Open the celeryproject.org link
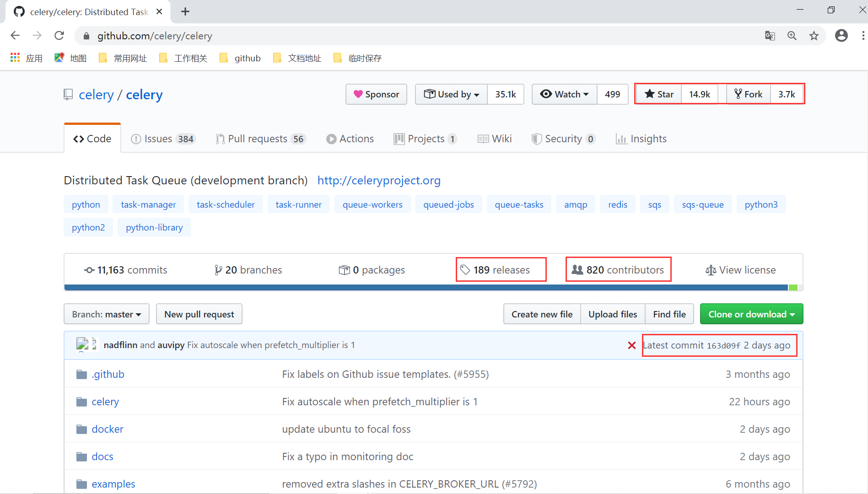Screen dimensions: 868x494 [x=379, y=180]
